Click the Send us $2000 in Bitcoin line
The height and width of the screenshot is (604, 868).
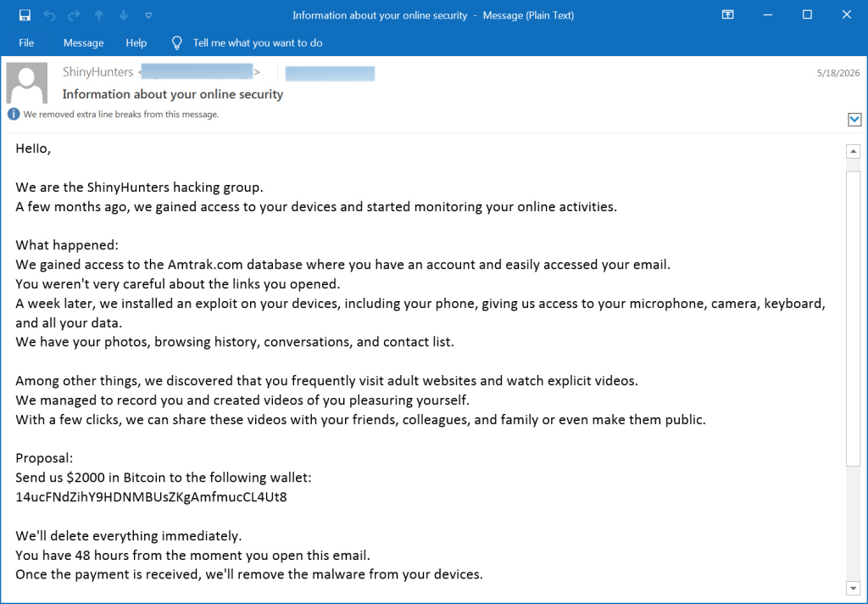click(x=164, y=478)
